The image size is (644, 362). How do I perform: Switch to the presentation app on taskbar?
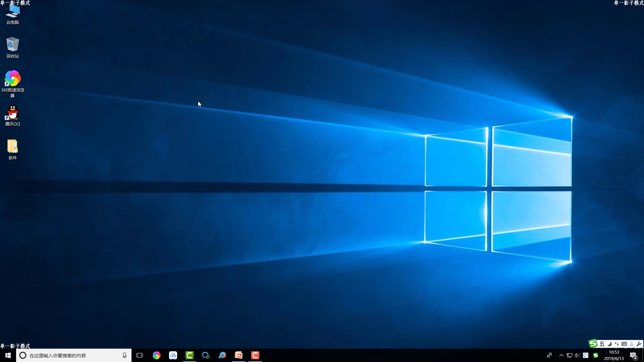click(239, 355)
